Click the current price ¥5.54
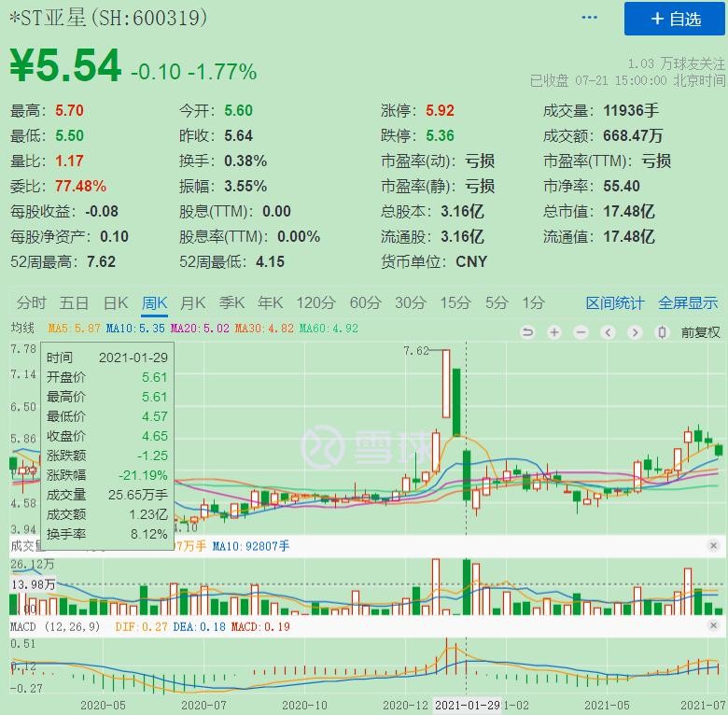The width and height of the screenshot is (728, 715). 65,65
